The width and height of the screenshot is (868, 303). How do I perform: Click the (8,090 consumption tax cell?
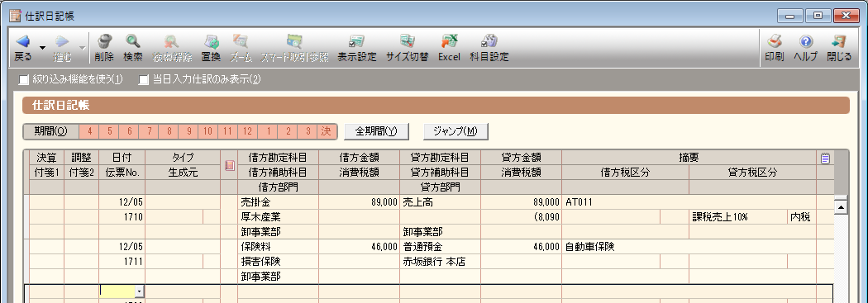(x=521, y=217)
